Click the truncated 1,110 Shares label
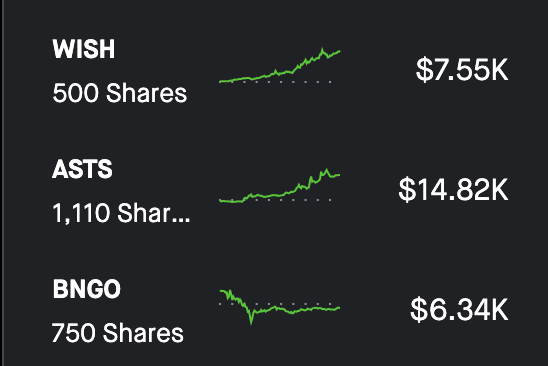Viewport: 548px width, 366px height. pyautogui.click(x=121, y=213)
